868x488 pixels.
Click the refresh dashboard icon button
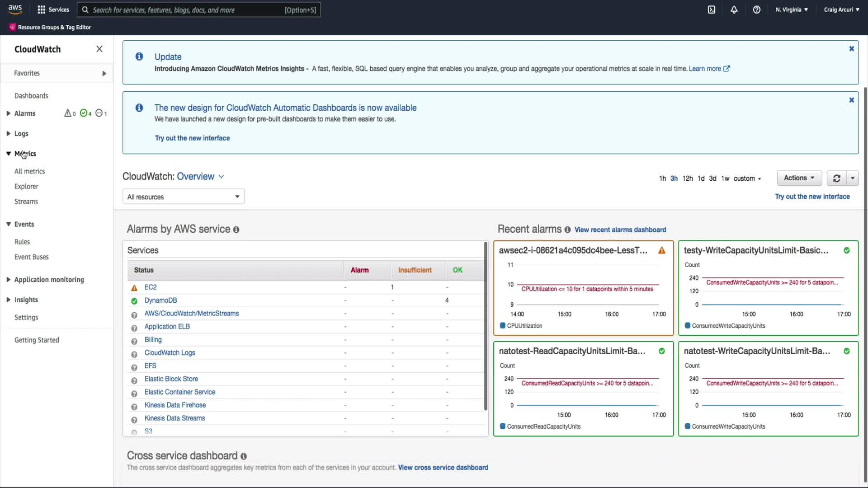point(837,178)
